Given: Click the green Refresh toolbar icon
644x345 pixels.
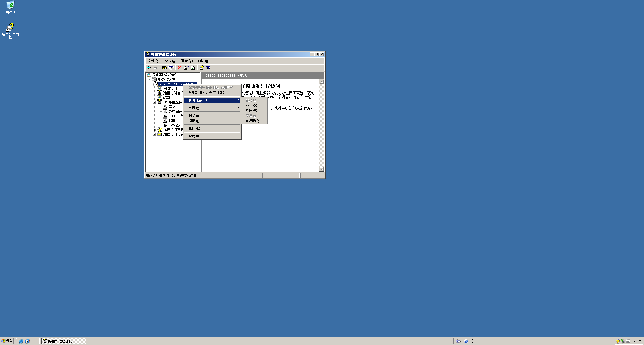Looking at the screenshot, I should coord(193,68).
